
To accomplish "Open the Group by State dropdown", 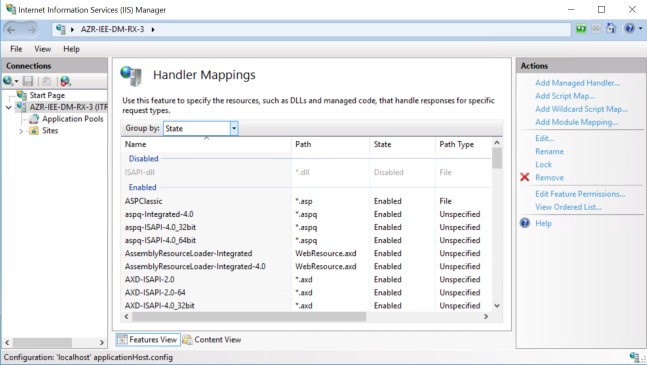I will [x=234, y=129].
